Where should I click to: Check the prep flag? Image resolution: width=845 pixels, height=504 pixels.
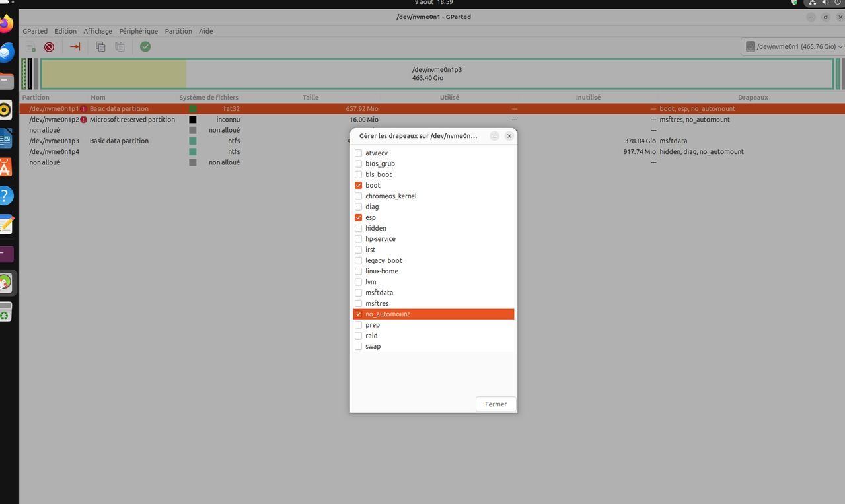tap(359, 325)
